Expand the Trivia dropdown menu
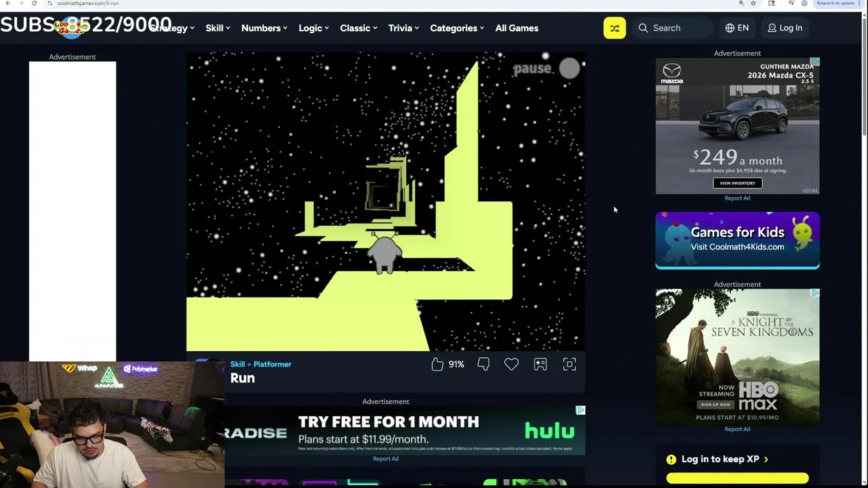 pos(403,28)
